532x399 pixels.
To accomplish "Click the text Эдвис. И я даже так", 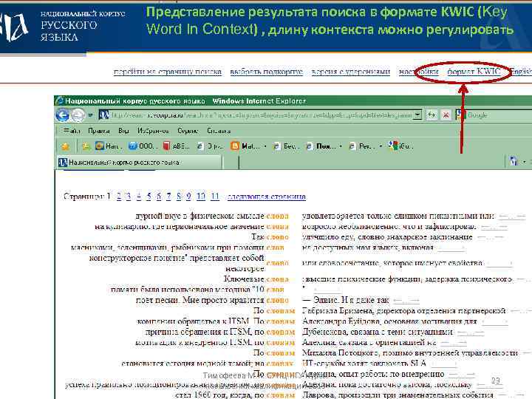I will pos(351,300).
